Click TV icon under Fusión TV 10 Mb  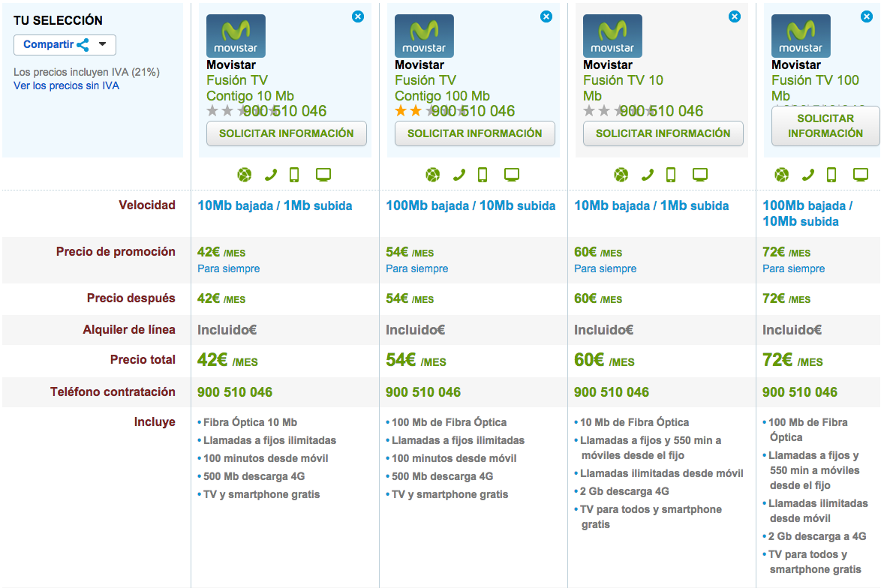tap(700, 175)
